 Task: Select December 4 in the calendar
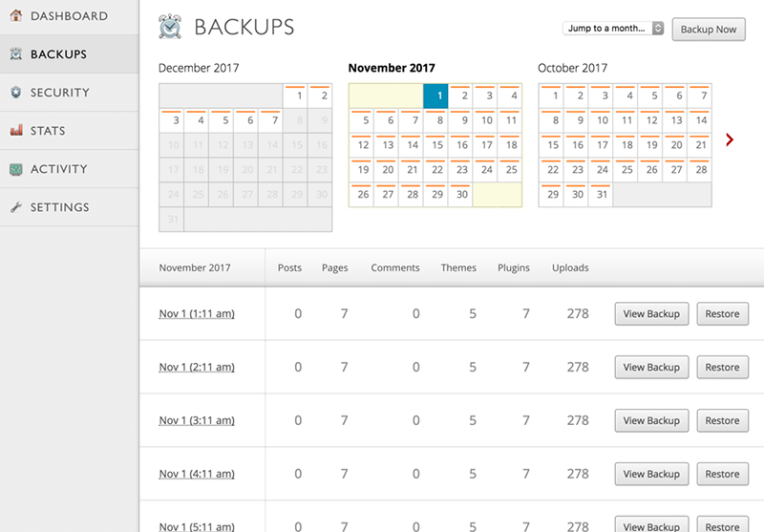pos(197,120)
